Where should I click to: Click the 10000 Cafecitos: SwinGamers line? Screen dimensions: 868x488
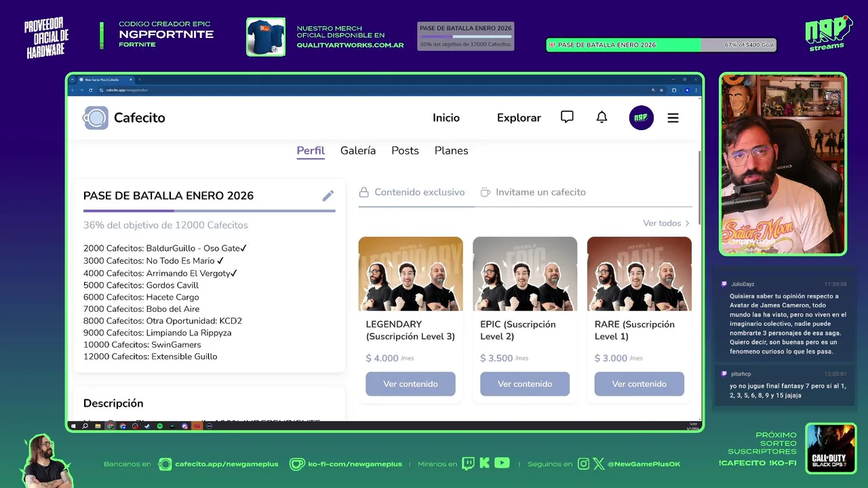(142, 345)
